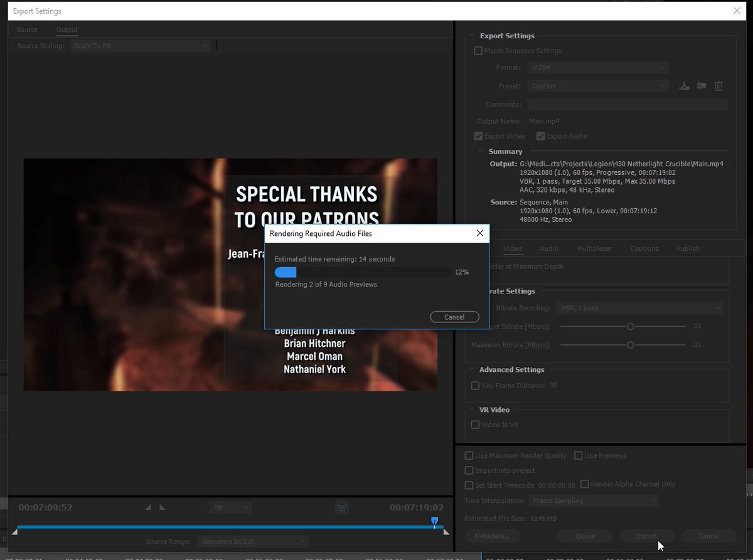
Task: Click the current timecode 00:07:09:52
Action: 45,507
